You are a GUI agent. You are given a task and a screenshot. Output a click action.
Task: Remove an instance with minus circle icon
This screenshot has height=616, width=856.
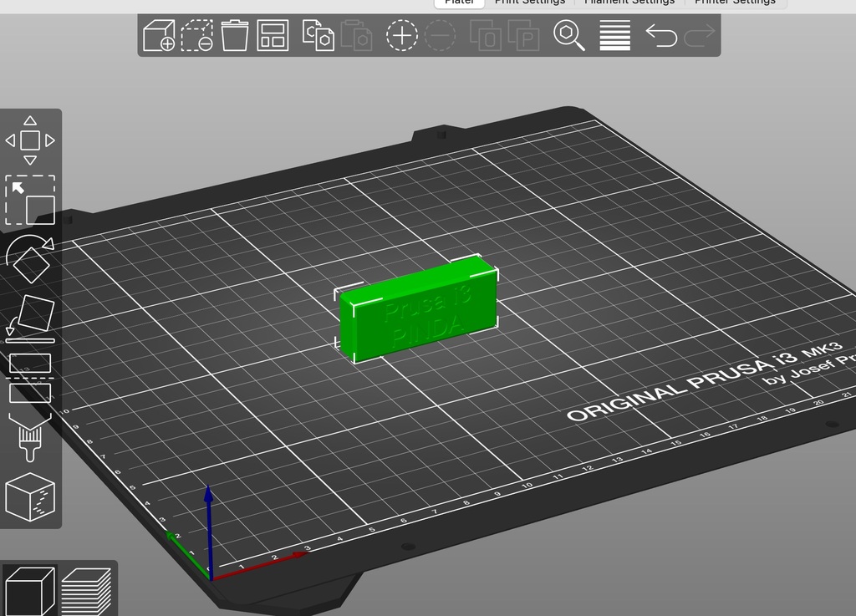pyautogui.click(x=440, y=35)
